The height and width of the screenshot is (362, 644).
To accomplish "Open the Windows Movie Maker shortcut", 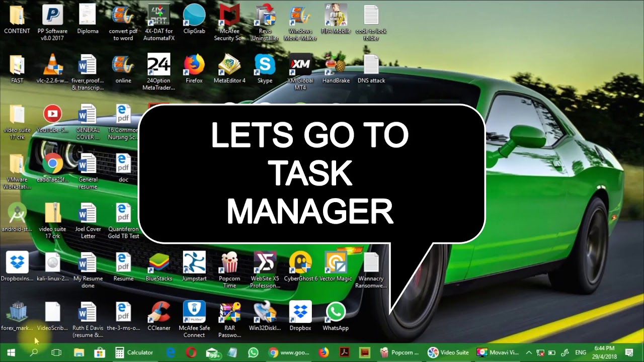I will coord(300,23).
